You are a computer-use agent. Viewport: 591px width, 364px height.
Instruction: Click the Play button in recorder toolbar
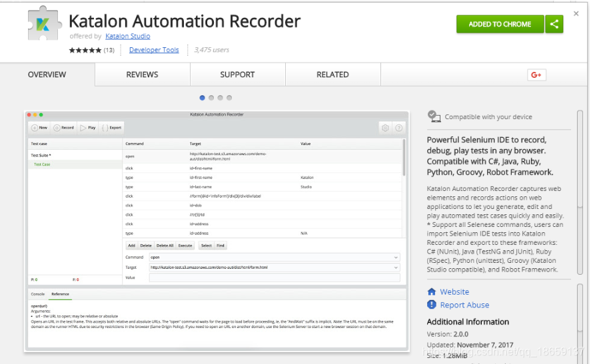[x=88, y=128]
